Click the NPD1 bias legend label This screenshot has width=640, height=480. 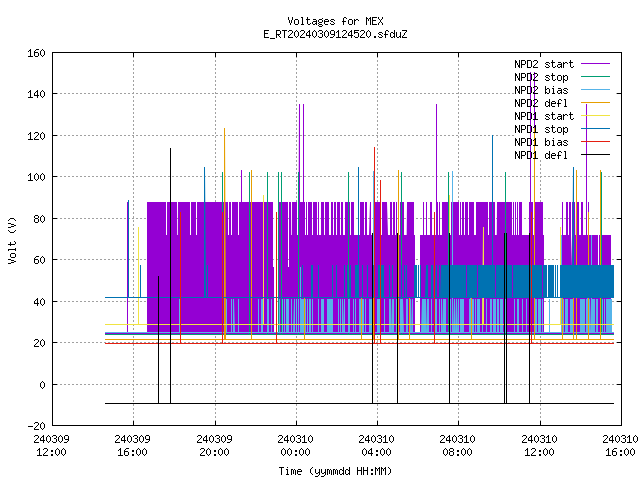(541, 142)
